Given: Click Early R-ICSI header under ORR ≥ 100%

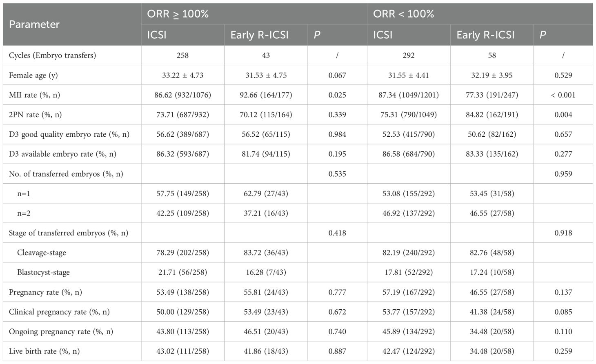Looking at the screenshot, I should (x=260, y=35).
